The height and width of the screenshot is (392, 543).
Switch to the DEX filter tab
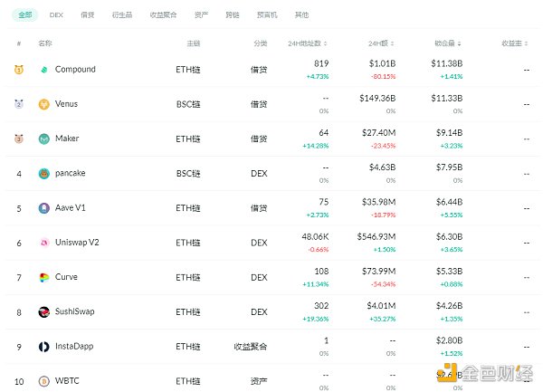click(56, 14)
